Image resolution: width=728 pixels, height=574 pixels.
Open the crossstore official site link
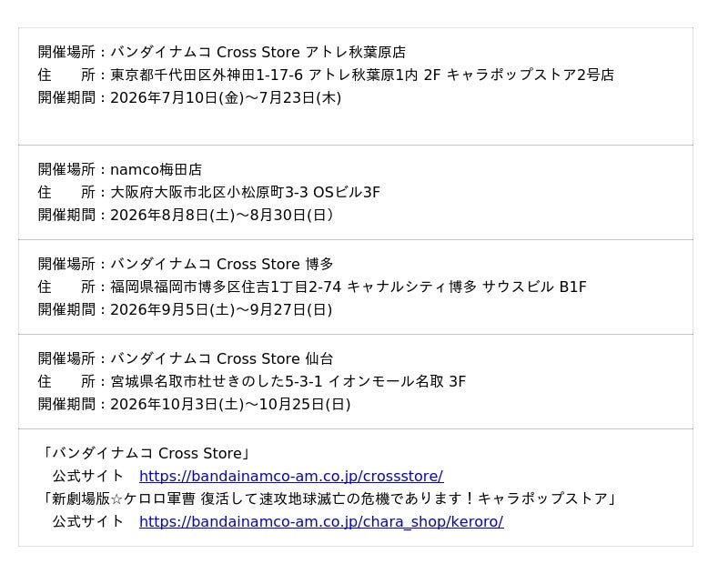(291, 476)
